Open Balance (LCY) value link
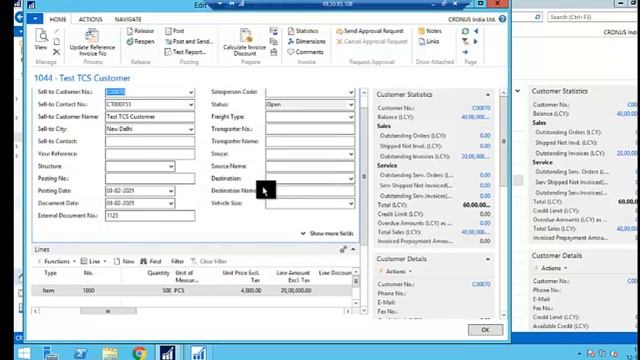Screen dimensions: 640x360 pos(476,117)
